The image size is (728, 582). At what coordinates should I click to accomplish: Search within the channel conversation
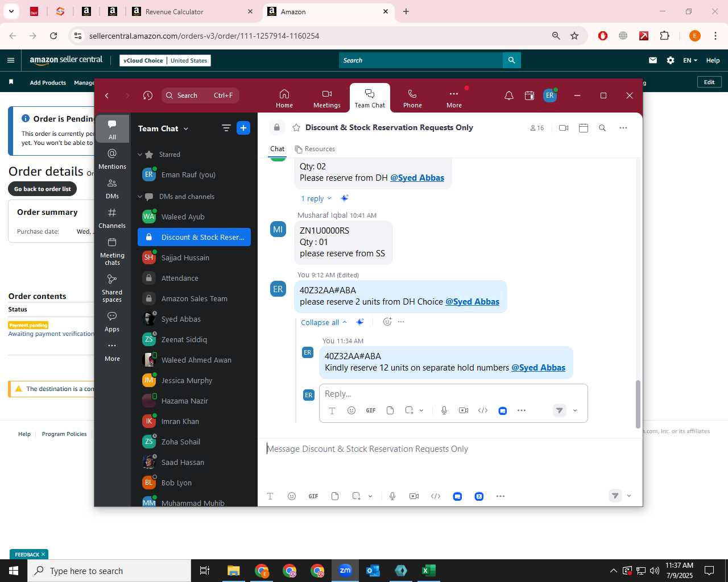coord(602,128)
